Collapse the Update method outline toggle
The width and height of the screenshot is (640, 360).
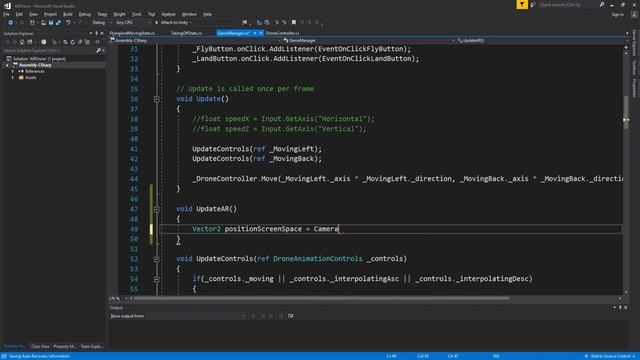tap(156, 99)
